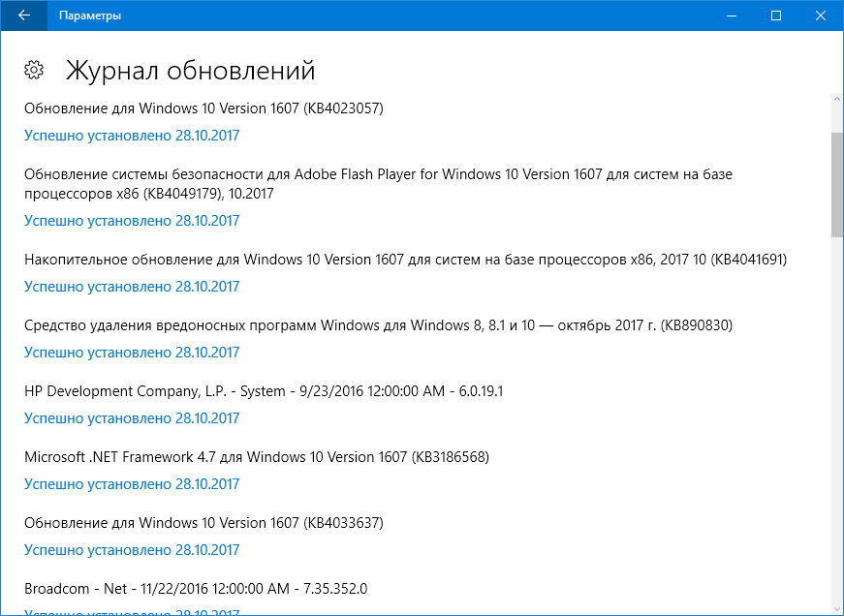This screenshot has width=844, height=616.
Task: Click install status link under KB4033637 update
Action: tap(132, 550)
